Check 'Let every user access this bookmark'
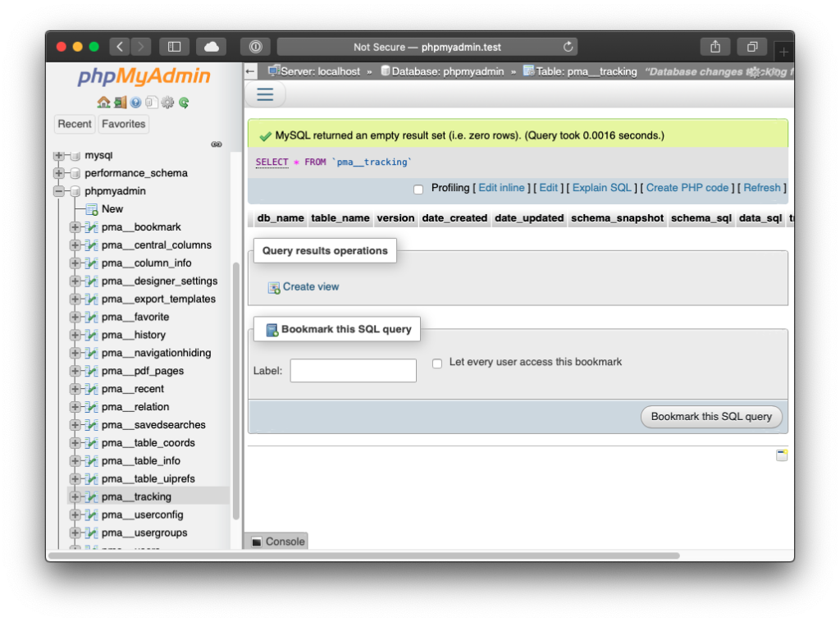This screenshot has width=840, height=622. pos(437,363)
